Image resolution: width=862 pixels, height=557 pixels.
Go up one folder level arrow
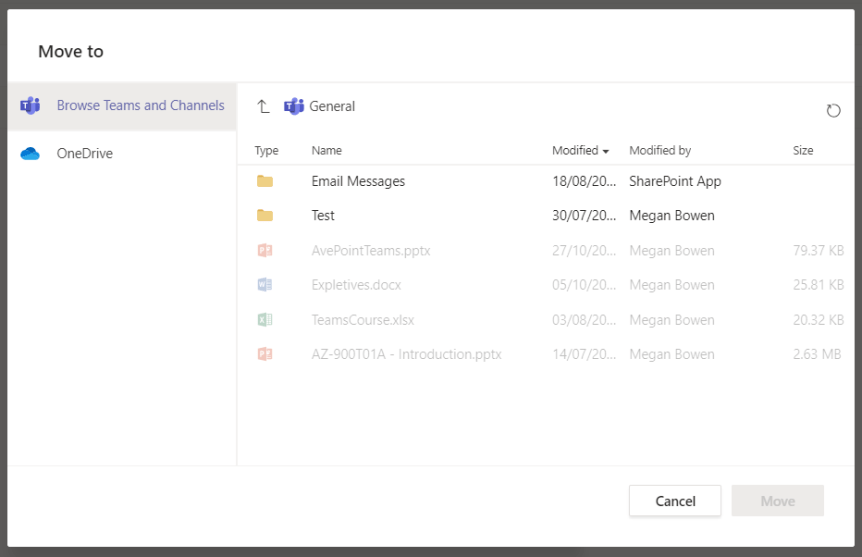coord(263,106)
